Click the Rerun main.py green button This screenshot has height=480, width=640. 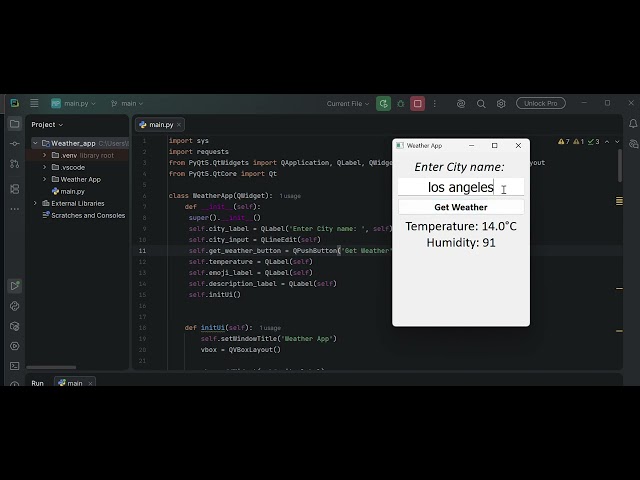(x=383, y=104)
